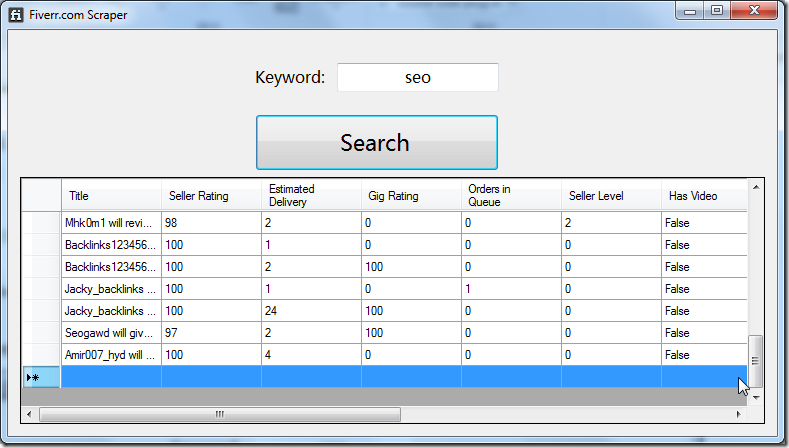This screenshot has height=448, width=789.
Task: Click the Keyword input field containing seo
Action: point(418,78)
